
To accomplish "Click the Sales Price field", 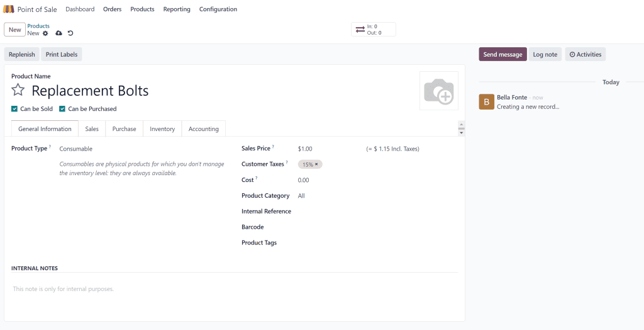I will point(327,149).
